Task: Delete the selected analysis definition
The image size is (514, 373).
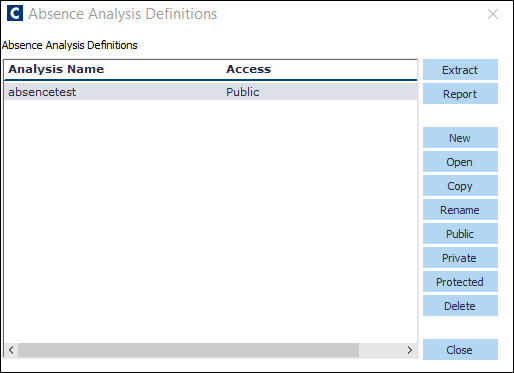Action: (x=460, y=306)
